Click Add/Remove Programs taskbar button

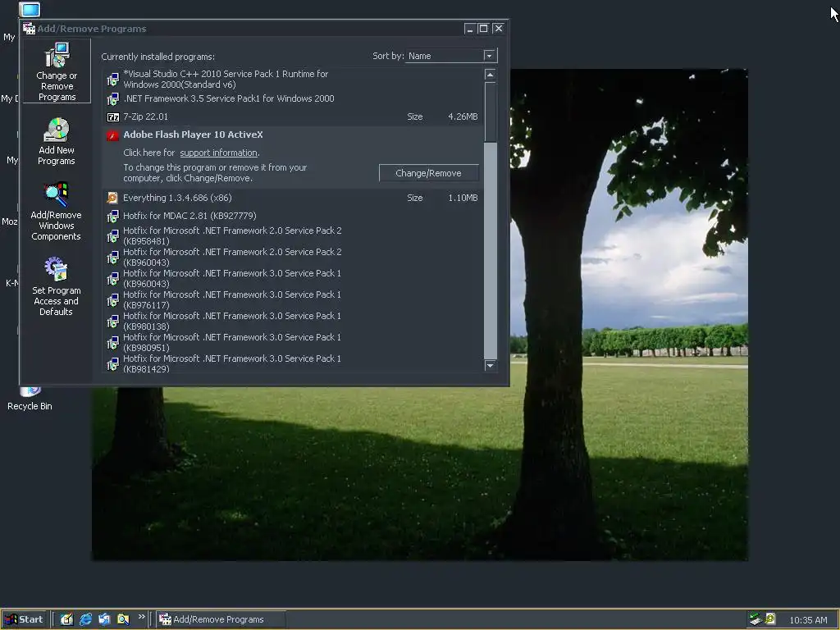(x=221, y=619)
